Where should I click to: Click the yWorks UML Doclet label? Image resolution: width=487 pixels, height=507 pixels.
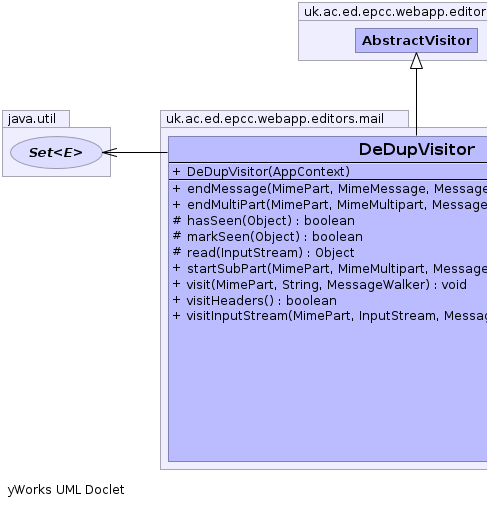[66, 490]
